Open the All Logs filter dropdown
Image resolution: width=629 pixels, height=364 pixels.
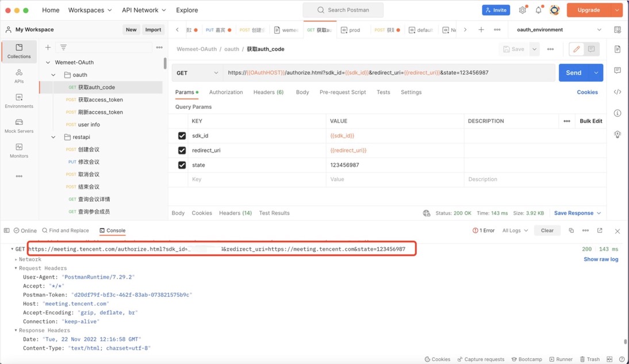point(515,231)
